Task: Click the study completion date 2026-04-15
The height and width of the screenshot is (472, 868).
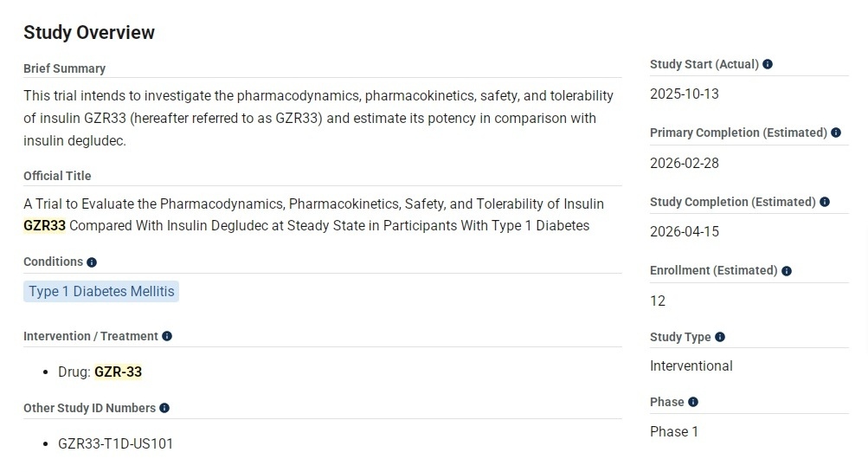Action: click(685, 231)
